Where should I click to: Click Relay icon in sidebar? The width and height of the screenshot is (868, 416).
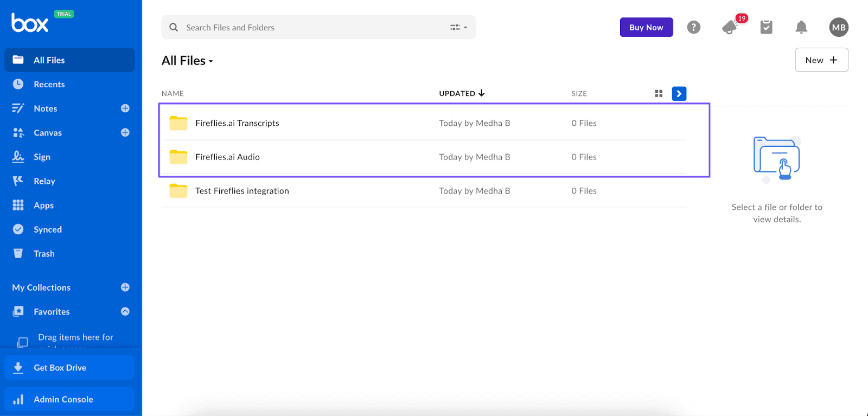pos(18,181)
